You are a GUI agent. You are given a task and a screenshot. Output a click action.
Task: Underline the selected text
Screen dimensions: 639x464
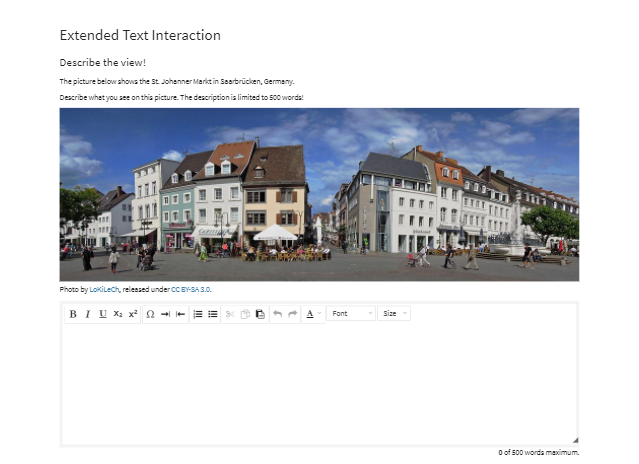click(x=103, y=314)
